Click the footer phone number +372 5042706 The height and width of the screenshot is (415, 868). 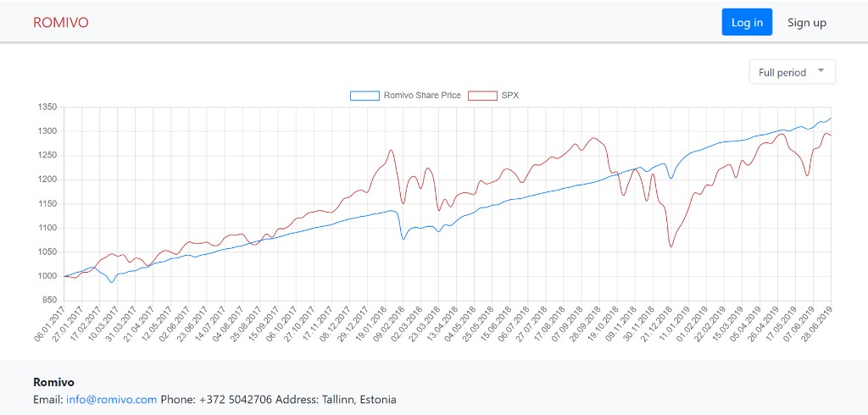click(236, 400)
